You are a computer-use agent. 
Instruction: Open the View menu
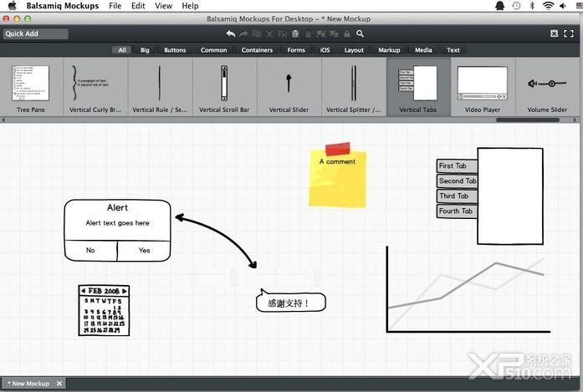tap(164, 6)
